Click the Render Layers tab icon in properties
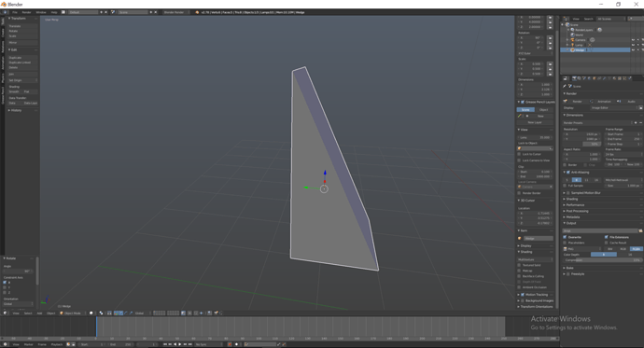Screen dimensions: 644x348 coord(579,78)
